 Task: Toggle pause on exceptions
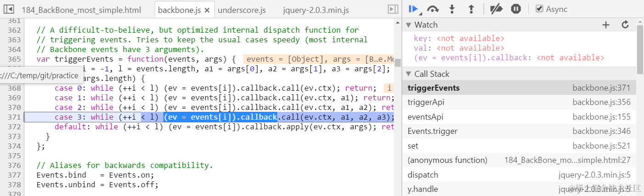point(516,9)
